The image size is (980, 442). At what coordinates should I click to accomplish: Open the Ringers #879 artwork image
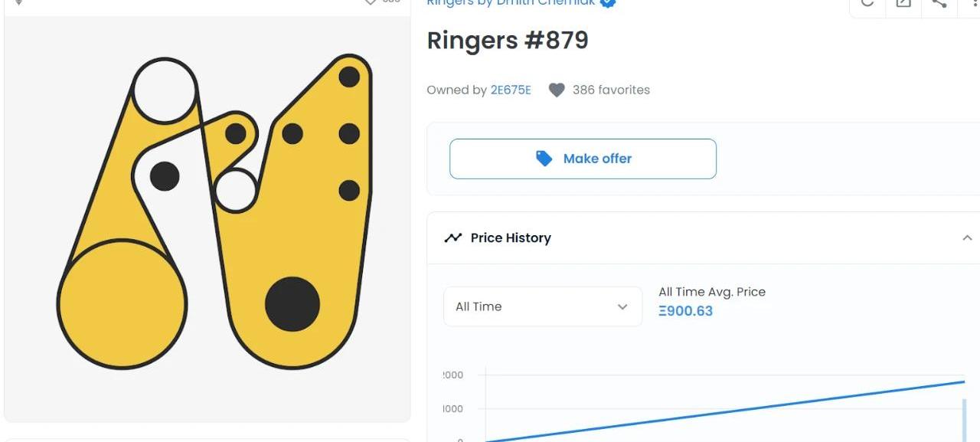[x=207, y=218]
